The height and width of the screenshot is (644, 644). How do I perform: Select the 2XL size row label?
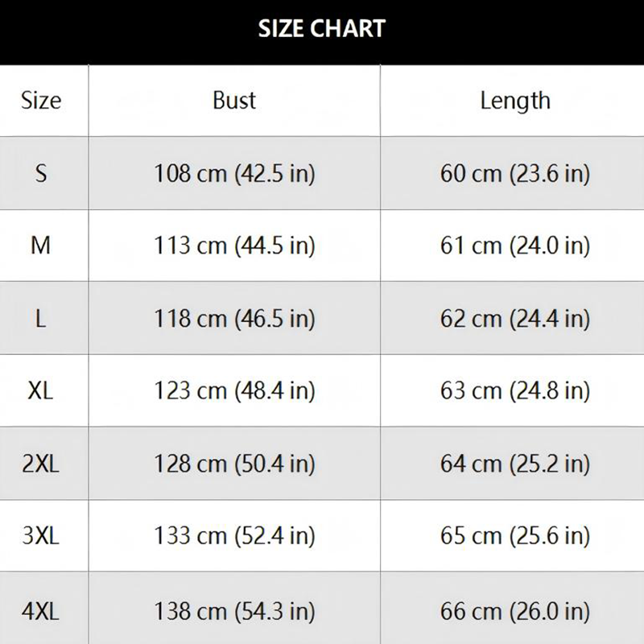coord(41,464)
